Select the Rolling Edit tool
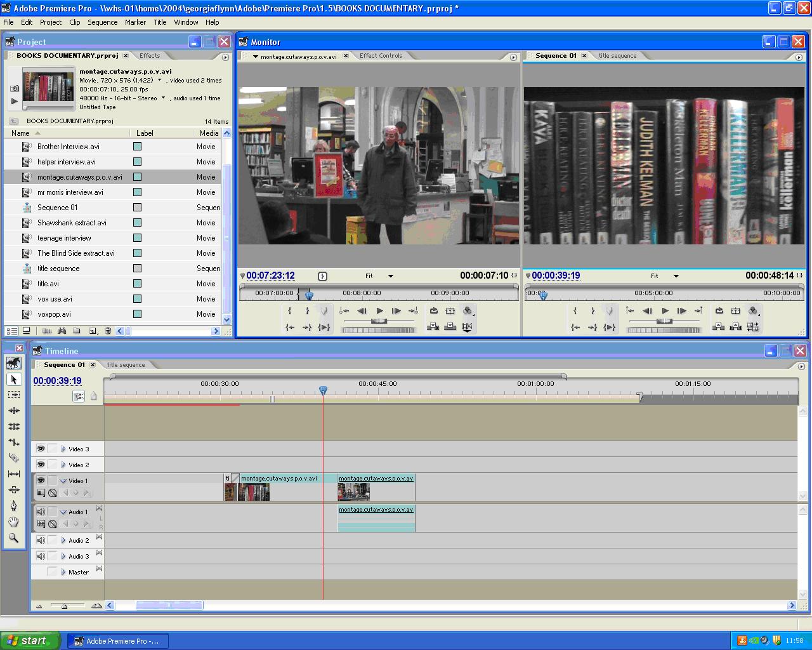Viewport: 812px width, 650px height. pos(14,427)
